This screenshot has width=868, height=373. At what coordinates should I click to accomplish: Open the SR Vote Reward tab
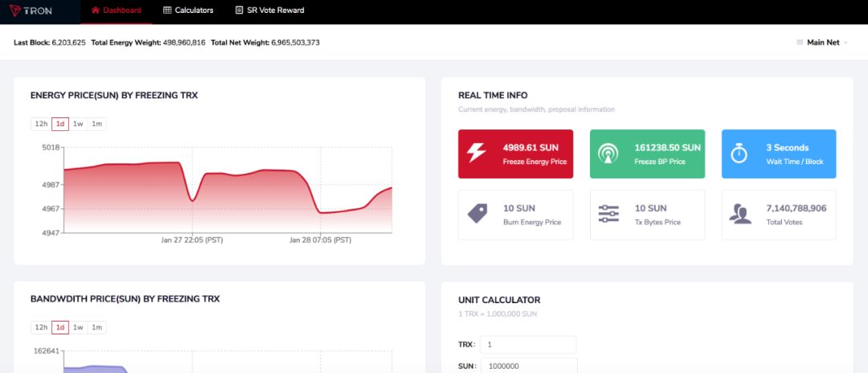(x=269, y=10)
